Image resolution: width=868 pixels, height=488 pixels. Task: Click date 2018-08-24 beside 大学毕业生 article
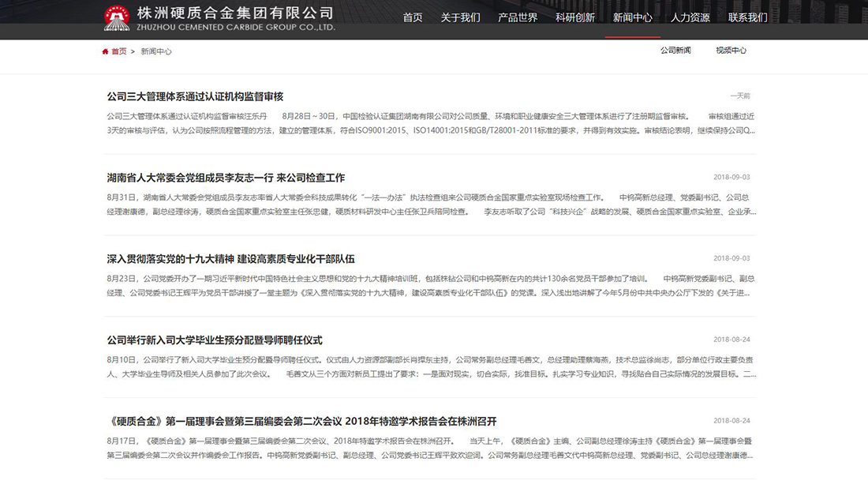731,340
